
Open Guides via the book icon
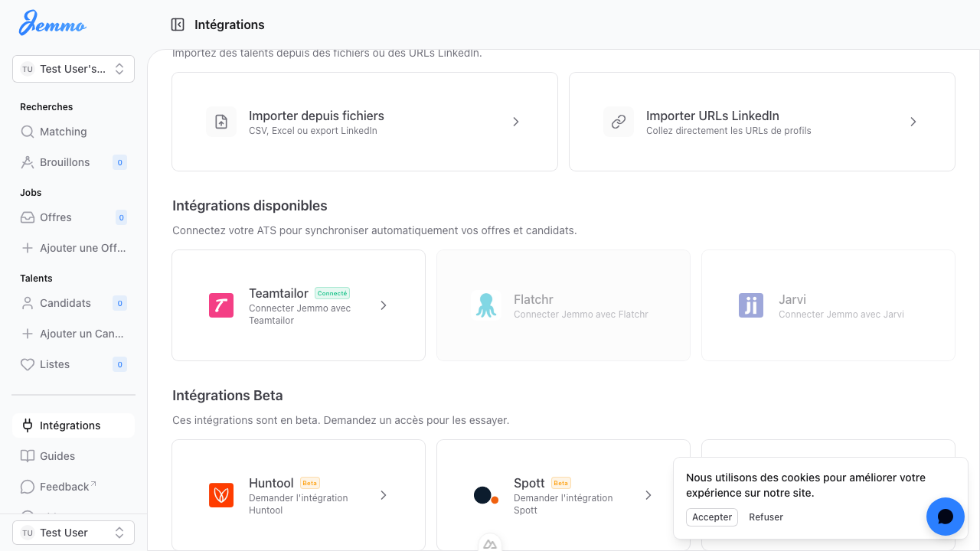point(28,456)
